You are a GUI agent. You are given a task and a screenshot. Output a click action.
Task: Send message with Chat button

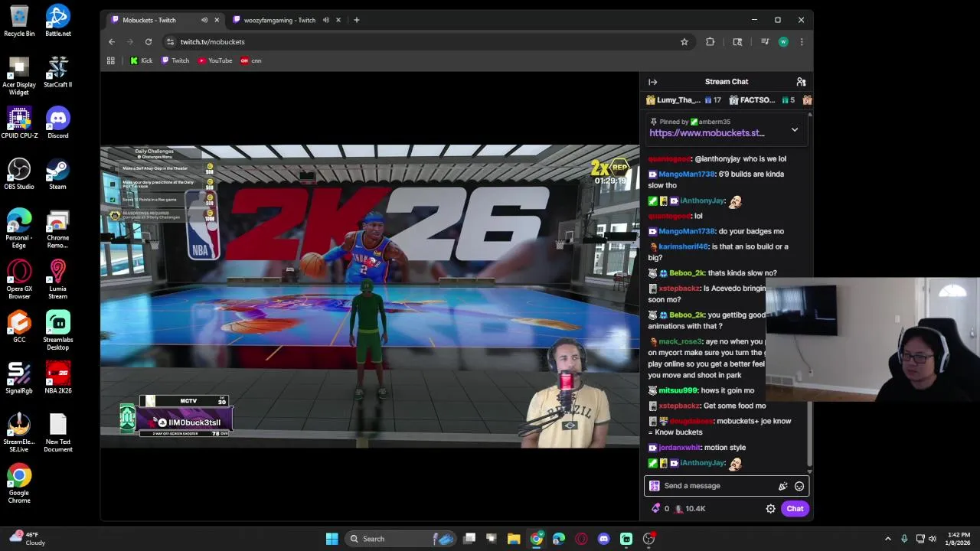point(795,509)
